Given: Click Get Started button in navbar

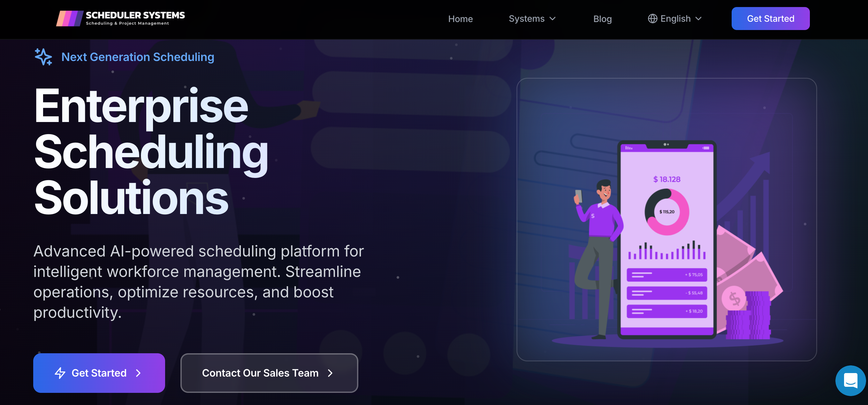Looking at the screenshot, I should 770,19.
